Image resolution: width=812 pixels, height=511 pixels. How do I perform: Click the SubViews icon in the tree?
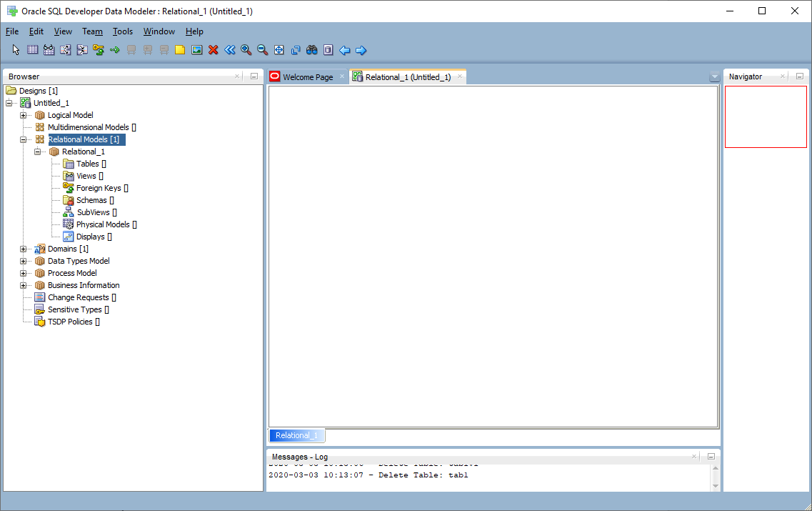coord(69,212)
